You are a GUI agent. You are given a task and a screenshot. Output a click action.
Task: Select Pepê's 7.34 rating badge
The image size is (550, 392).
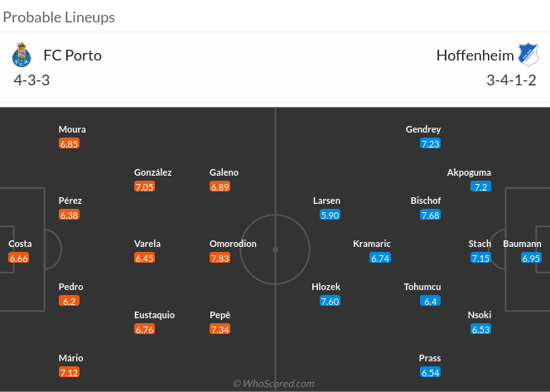pos(220,329)
